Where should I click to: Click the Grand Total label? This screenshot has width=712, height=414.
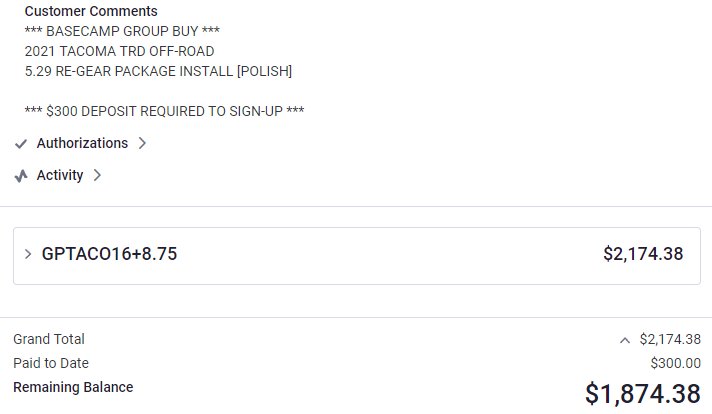(49, 339)
